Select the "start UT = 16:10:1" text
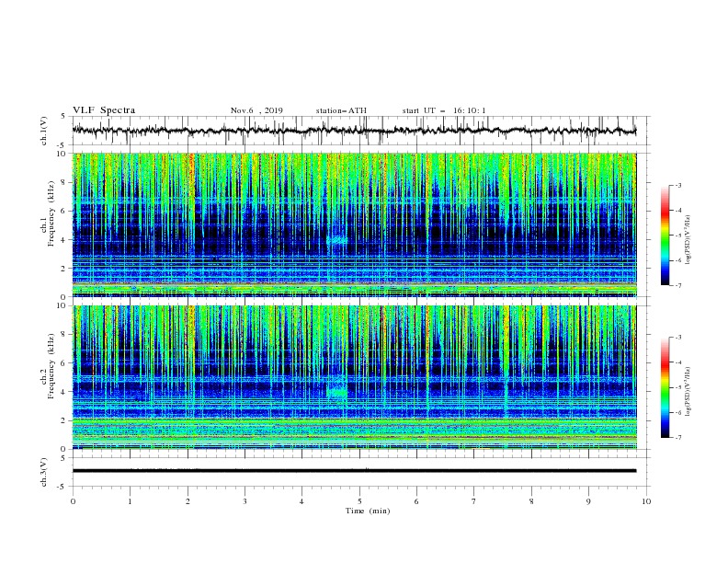This screenshot has height=563, width=728. (444, 110)
